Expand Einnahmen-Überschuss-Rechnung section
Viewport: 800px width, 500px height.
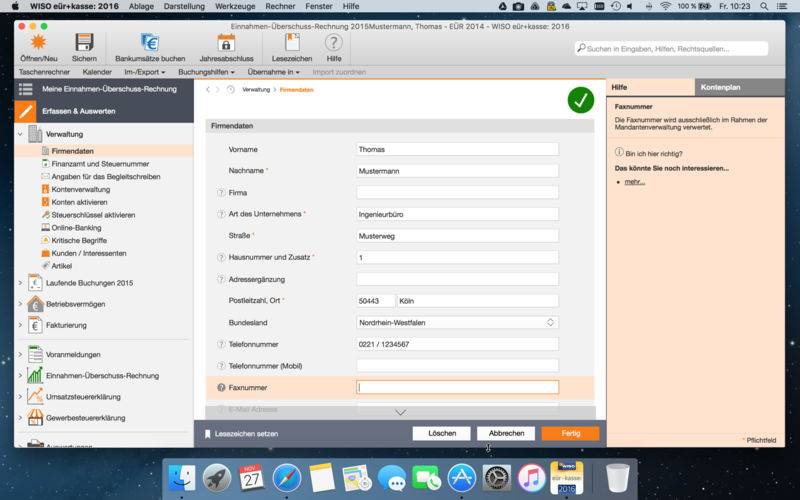(x=20, y=376)
